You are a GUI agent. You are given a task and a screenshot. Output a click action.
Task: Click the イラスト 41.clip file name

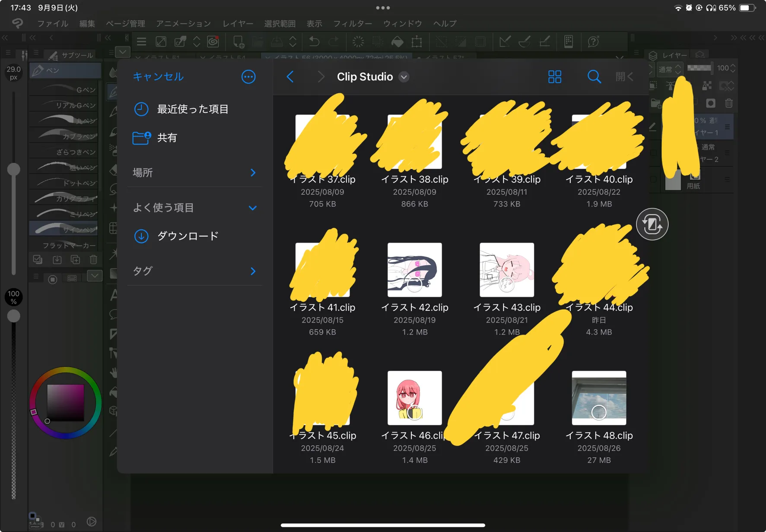pyautogui.click(x=322, y=307)
